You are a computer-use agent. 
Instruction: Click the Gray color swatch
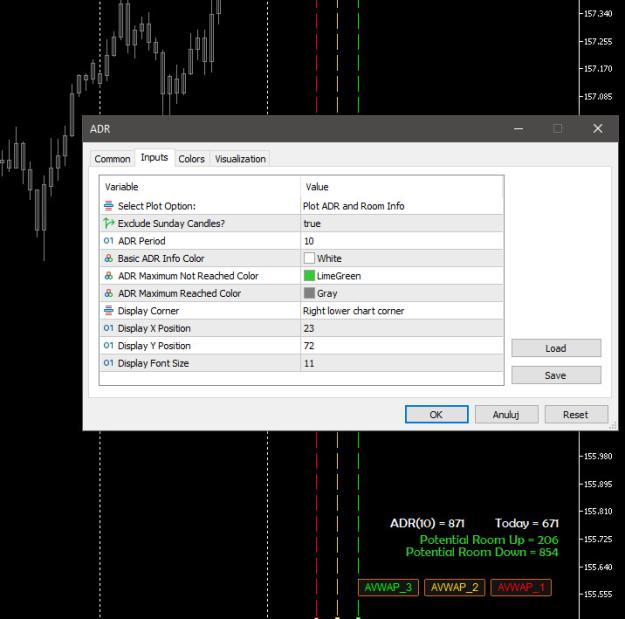tap(309, 293)
